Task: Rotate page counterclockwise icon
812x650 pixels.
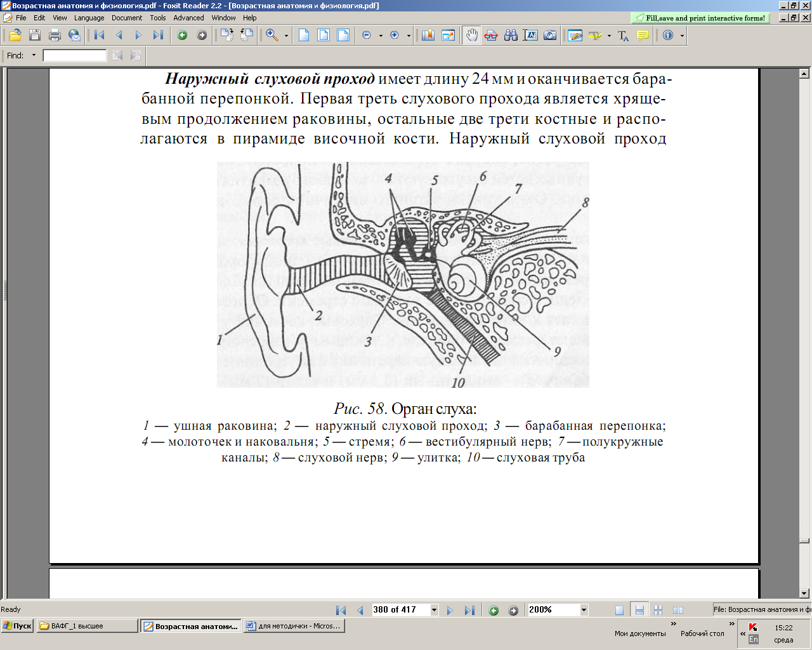Action: (x=246, y=36)
